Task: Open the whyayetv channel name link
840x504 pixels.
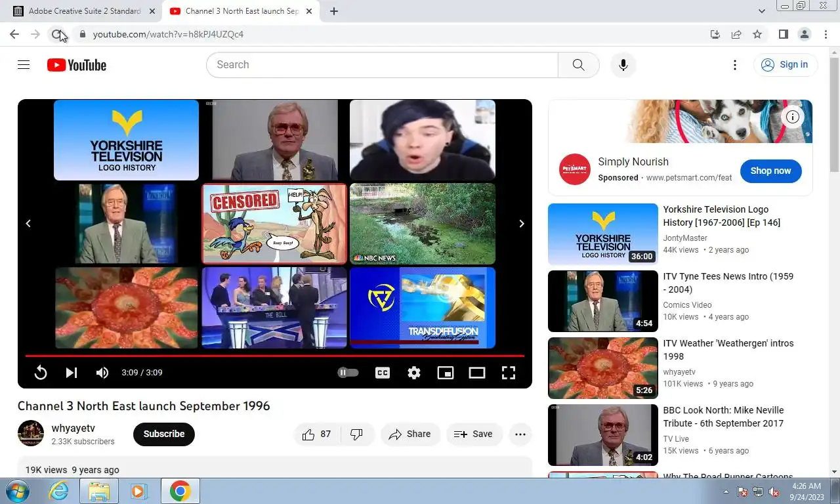Action: 73,428
